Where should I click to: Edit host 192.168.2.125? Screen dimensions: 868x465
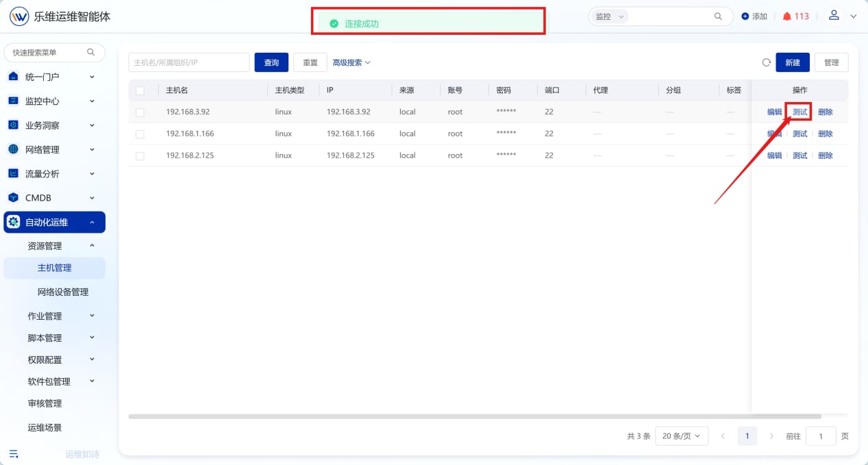(x=774, y=156)
